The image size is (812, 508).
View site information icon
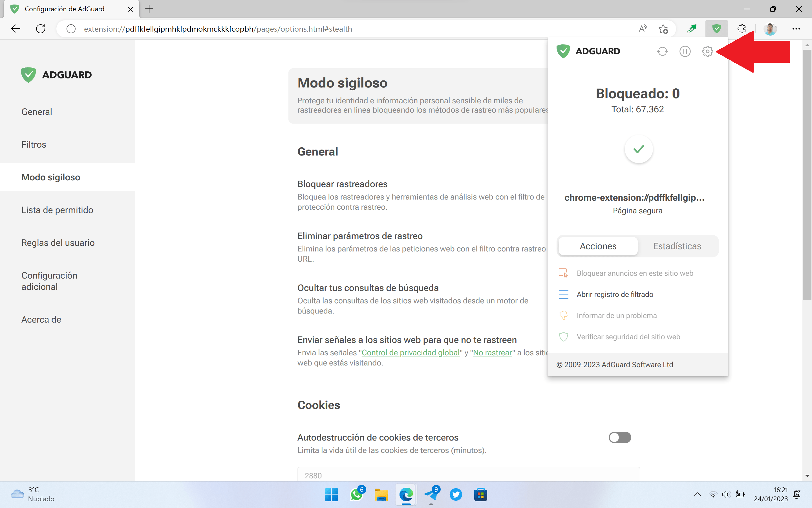click(x=71, y=29)
